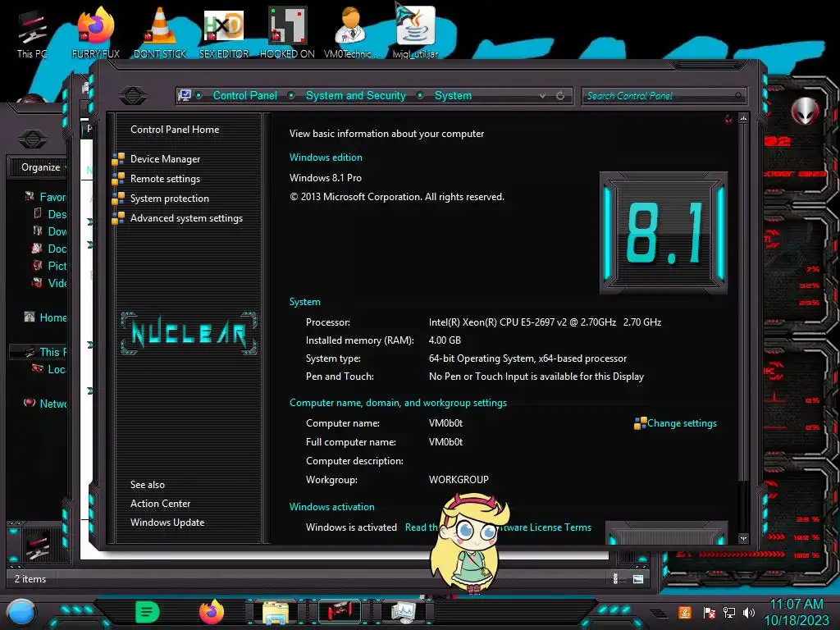
Task: Select Desktop in Explorer navigation pane
Action: point(50,214)
